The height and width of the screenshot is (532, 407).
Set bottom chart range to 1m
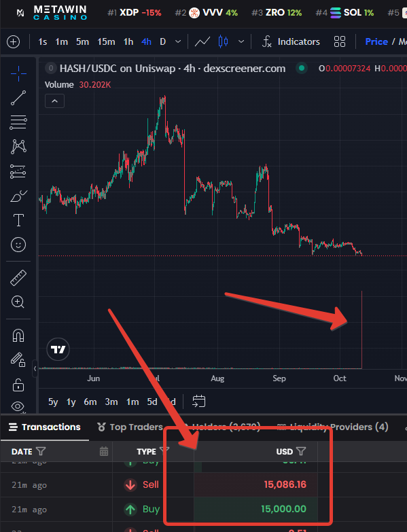tap(132, 402)
